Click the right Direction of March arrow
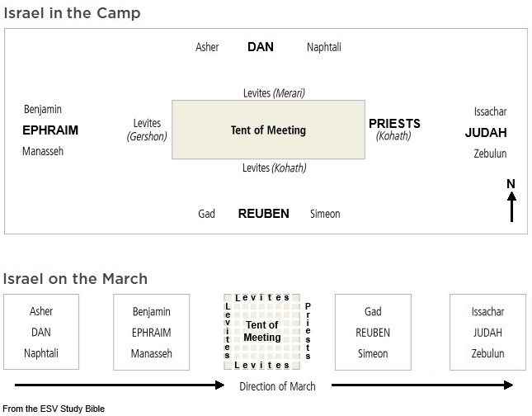The image size is (532, 416). [x=421, y=385]
